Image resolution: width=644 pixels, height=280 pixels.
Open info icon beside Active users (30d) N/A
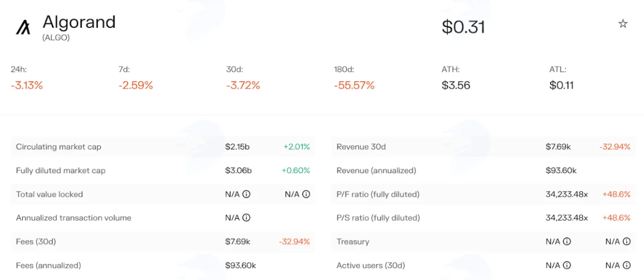567,265
